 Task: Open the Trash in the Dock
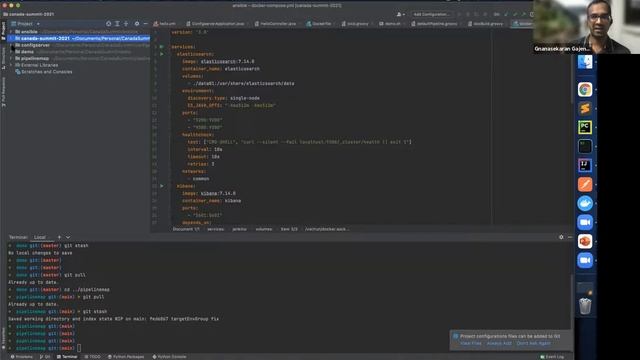tap(585, 306)
